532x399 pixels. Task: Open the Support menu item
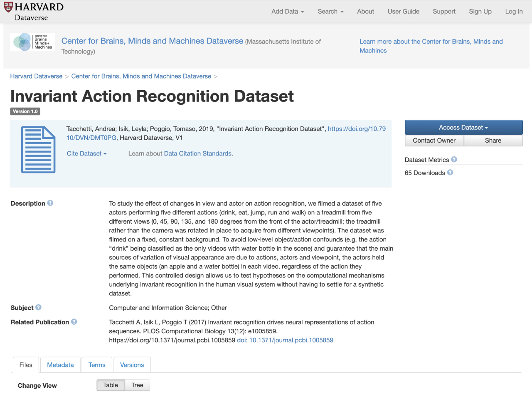444,12
